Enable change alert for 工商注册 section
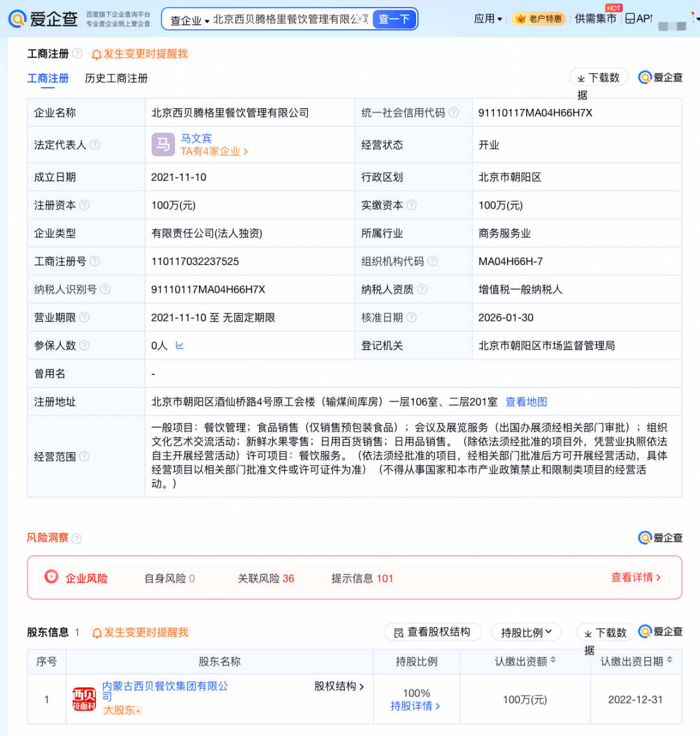The image size is (700, 736). pyautogui.click(x=139, y=54)
